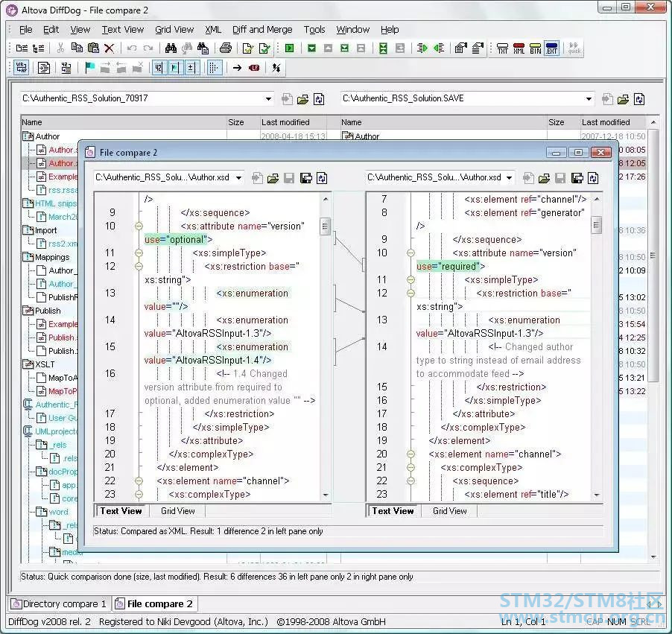Open left directory path dropdown

(268, 98)
